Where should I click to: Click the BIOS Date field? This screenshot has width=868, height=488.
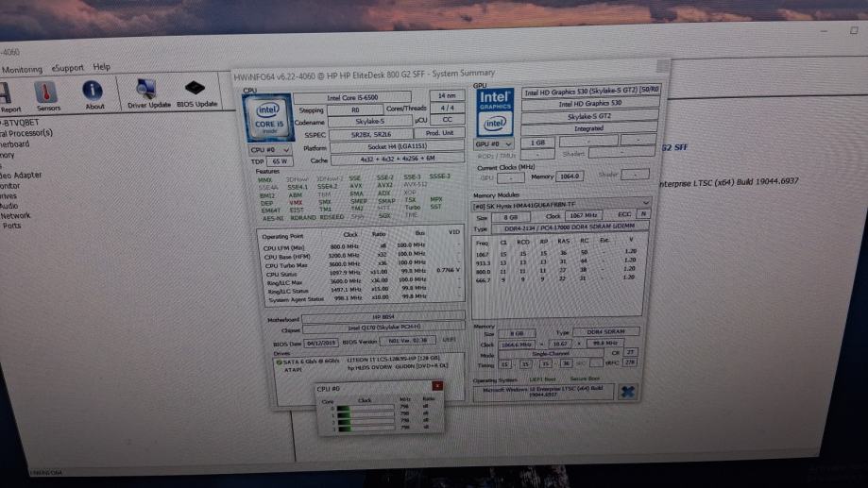pos(320,343)
